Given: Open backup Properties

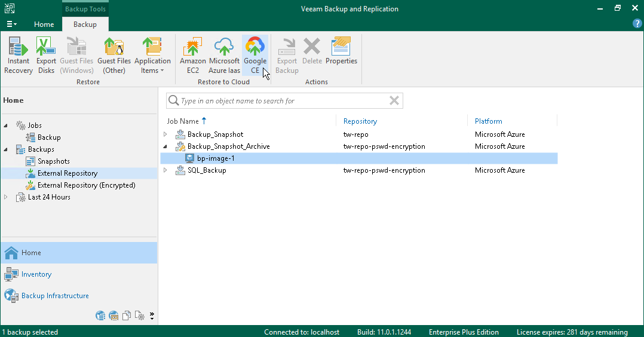Looking at the screenshot, I should pyautogui.click(x=341, y=51).
